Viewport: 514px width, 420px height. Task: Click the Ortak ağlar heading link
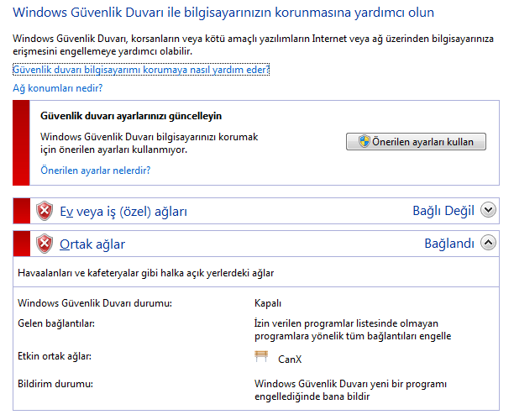tap(92, 244)
